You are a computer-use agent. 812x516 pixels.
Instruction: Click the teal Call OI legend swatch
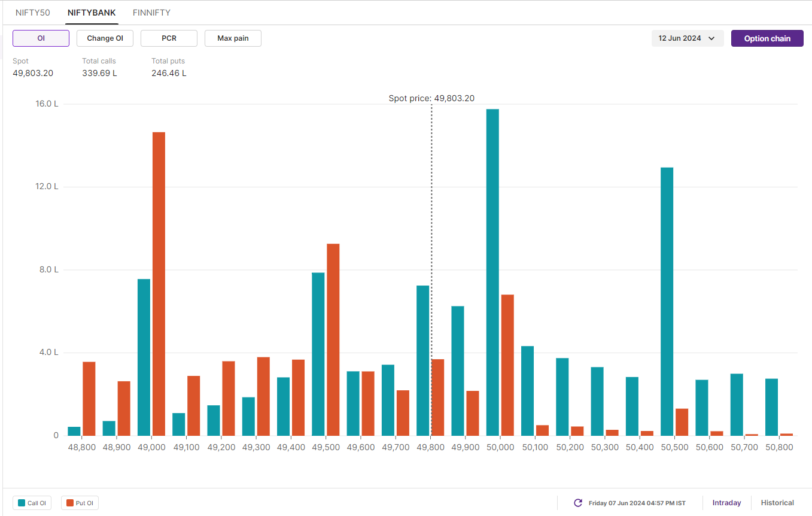22,503
